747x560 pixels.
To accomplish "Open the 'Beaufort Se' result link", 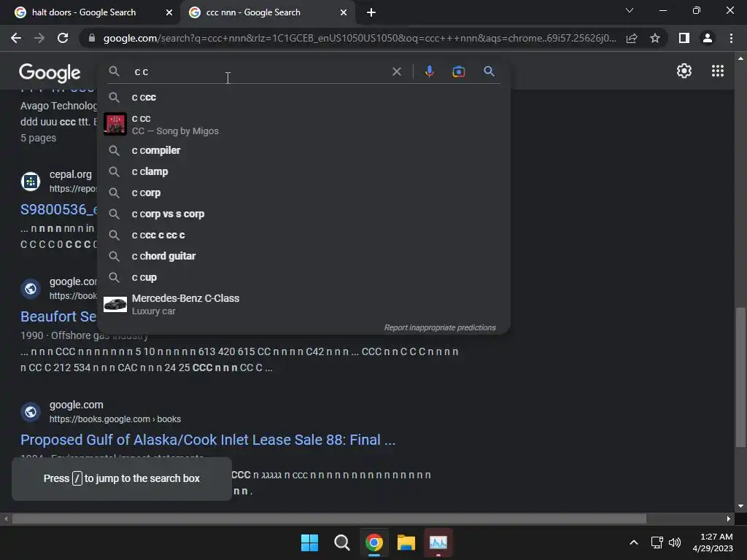I will 58,316.
